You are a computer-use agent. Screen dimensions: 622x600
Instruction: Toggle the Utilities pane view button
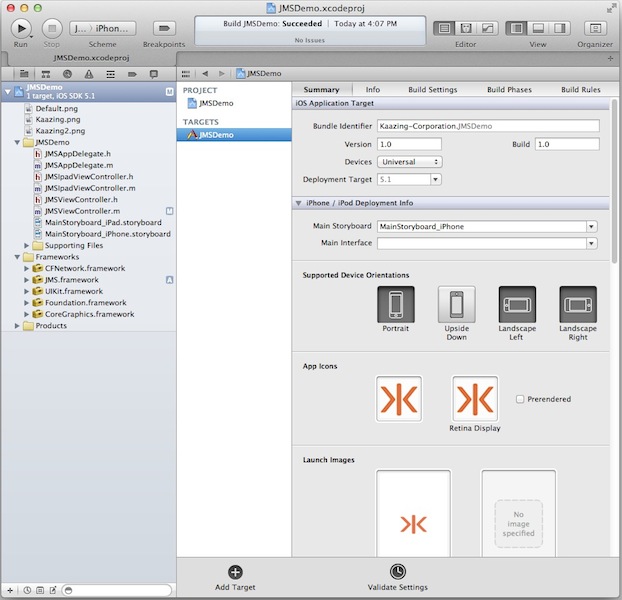560,28
